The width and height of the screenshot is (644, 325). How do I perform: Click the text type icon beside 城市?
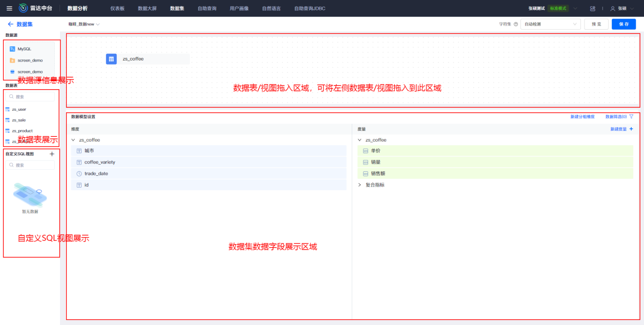(x=79, y=151)
